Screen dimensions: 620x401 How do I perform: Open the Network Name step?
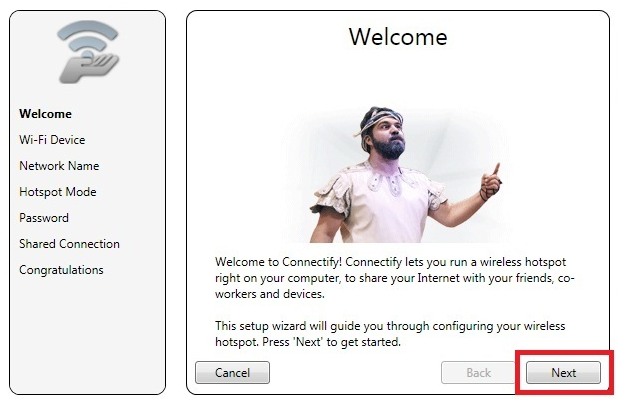pos(59,166)
